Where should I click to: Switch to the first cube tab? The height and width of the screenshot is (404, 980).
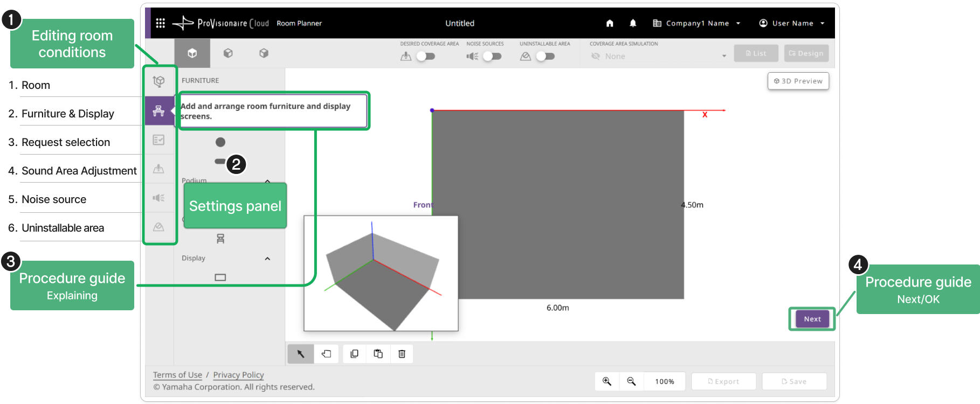click(x=192, y=53)
